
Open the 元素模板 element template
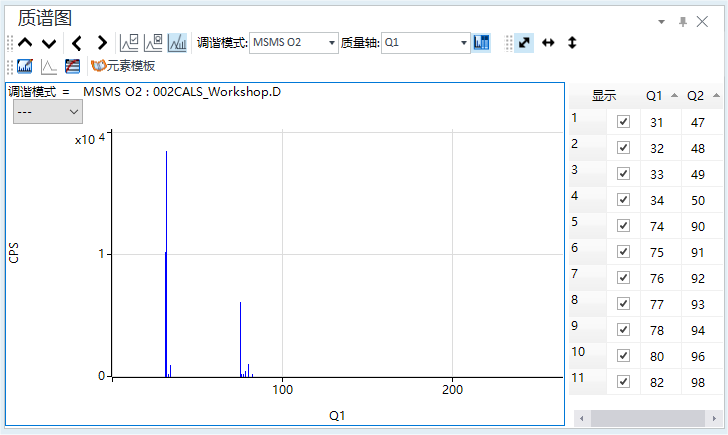coord(123,66)
